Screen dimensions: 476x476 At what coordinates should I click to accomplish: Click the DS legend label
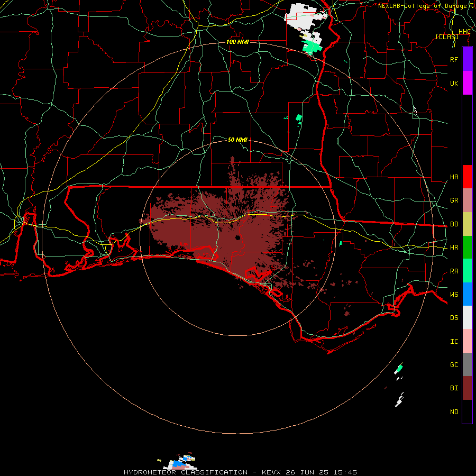[454, 317]
